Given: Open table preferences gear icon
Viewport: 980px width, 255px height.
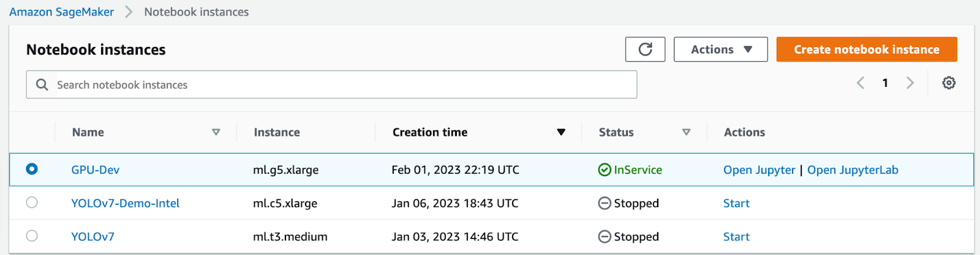Looking at the screenshot, I should click(949, 83).
